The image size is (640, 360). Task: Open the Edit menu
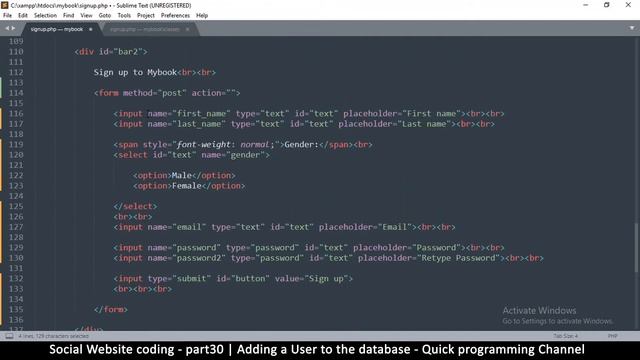[23, 16]
